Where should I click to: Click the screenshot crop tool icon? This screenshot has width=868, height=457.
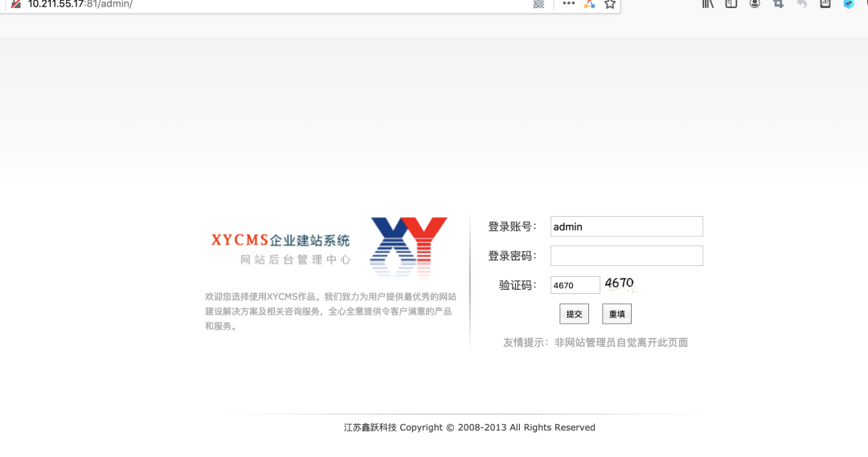[778, 3]
